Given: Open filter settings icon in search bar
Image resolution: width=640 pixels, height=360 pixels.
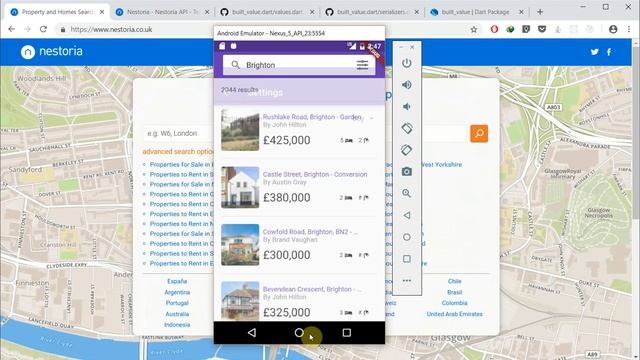Looking at the screenshot, I should [x=362, y=65].
